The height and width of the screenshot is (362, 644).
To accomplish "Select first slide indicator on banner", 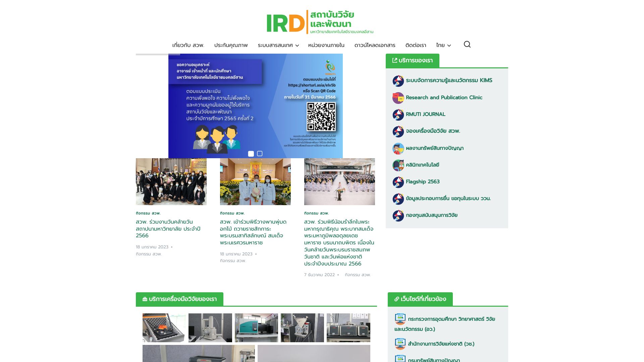I will pos(251,154).
